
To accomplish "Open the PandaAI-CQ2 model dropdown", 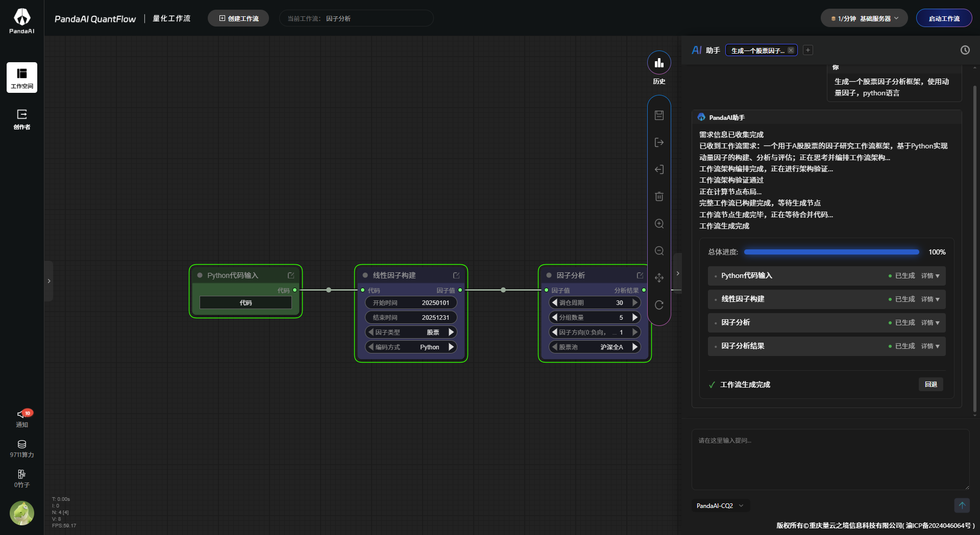I will (720, 506).
